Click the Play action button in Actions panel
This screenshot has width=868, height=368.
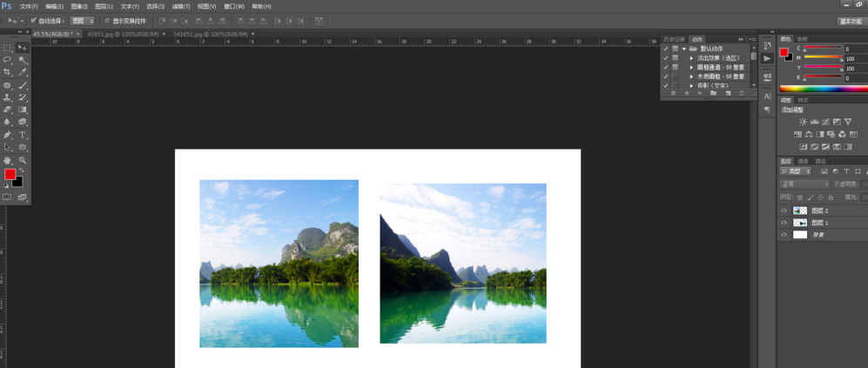pos(700,93)
